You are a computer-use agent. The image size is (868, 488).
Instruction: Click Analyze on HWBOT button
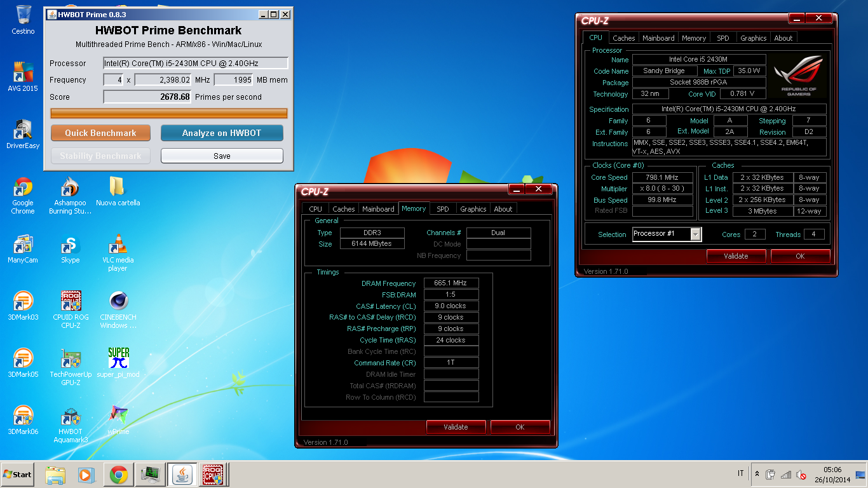(222, 133)
